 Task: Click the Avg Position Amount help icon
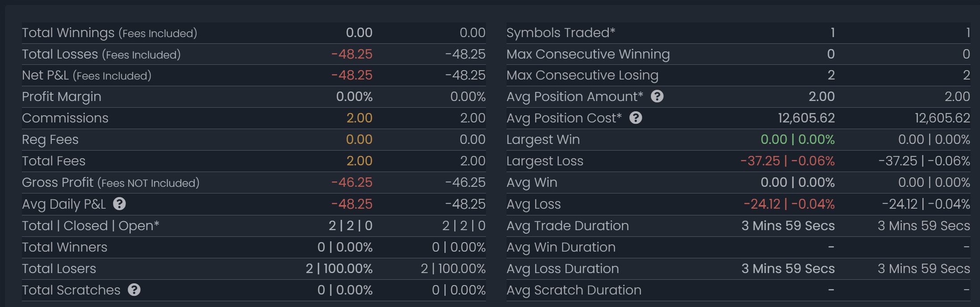click(657, 96)
